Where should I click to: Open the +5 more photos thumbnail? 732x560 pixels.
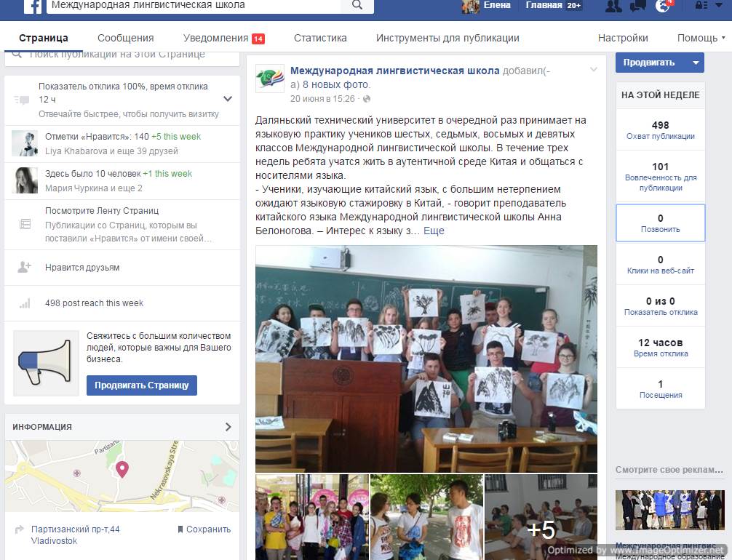coord(541,517)
